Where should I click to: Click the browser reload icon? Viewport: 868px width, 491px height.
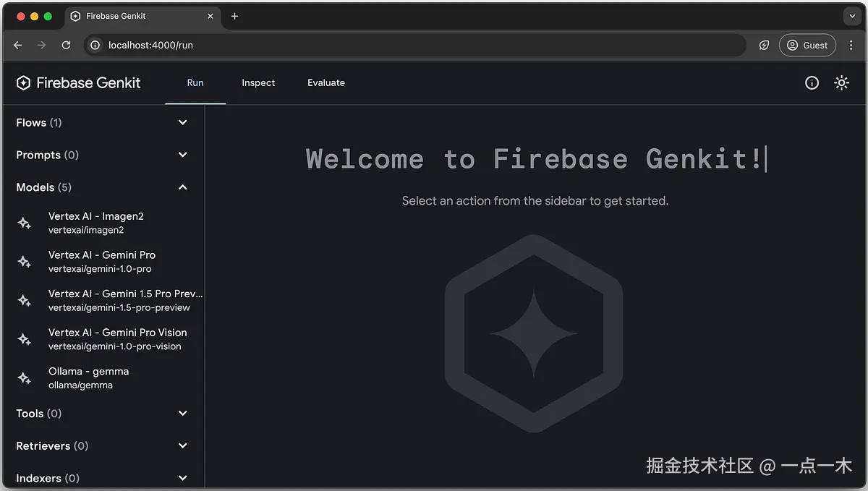pyautogui.click(x=66, y=45)
